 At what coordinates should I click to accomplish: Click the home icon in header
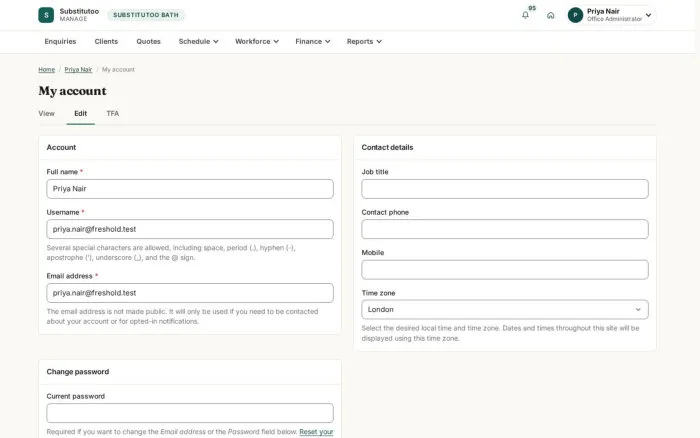coord(550,15)
